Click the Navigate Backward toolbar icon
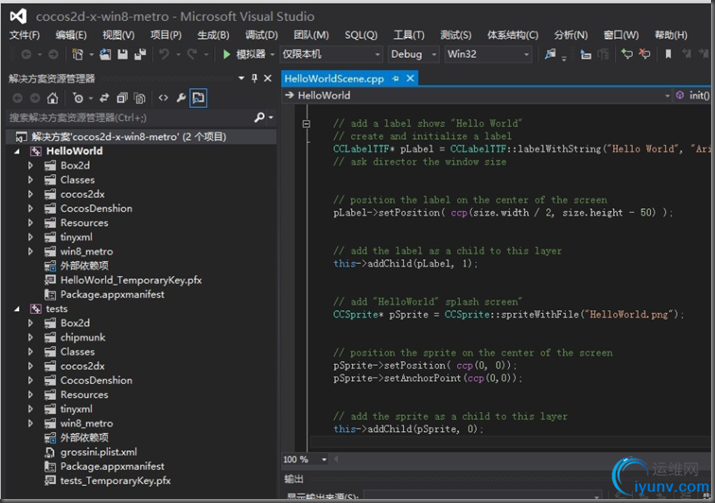Image resolution: width=715 pixels, height=503 pixels. click(x=26, y=54)
